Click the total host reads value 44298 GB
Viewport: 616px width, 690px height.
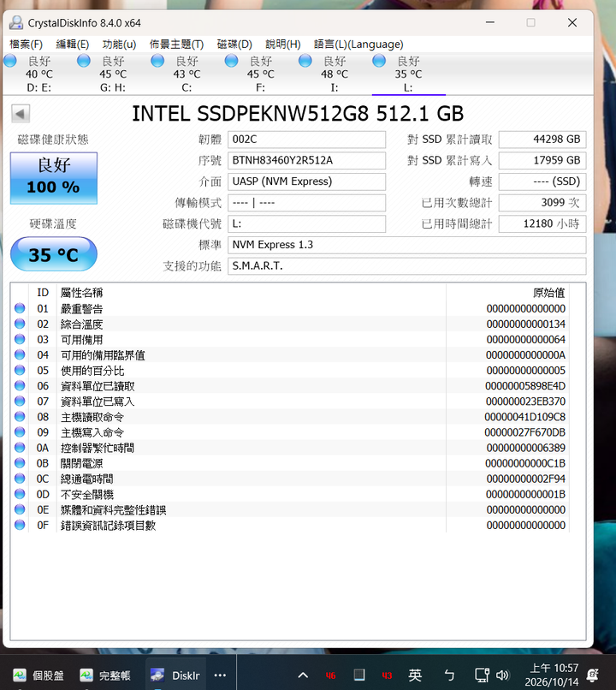[542, 140]
